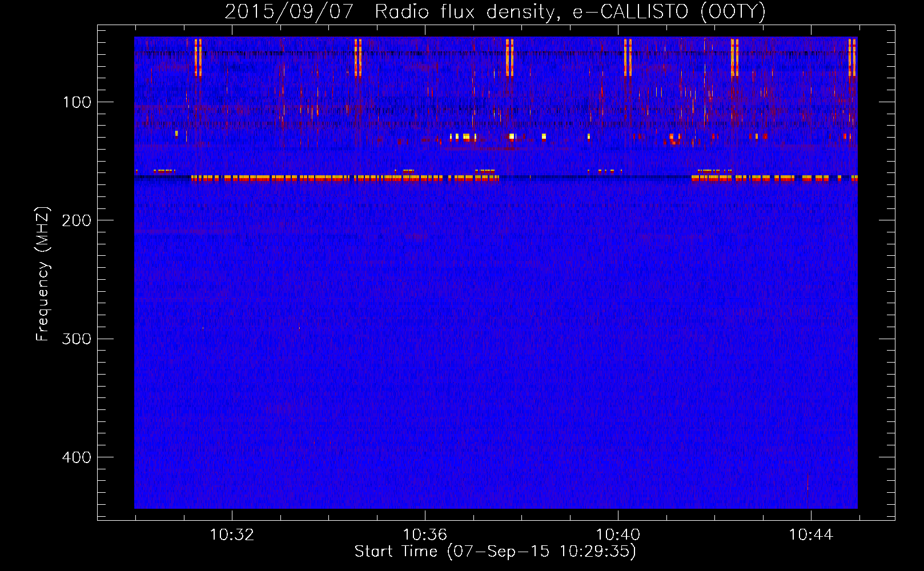
Task: Click the "Frequency (MHZ)" axis label
Action: [43, 274]
